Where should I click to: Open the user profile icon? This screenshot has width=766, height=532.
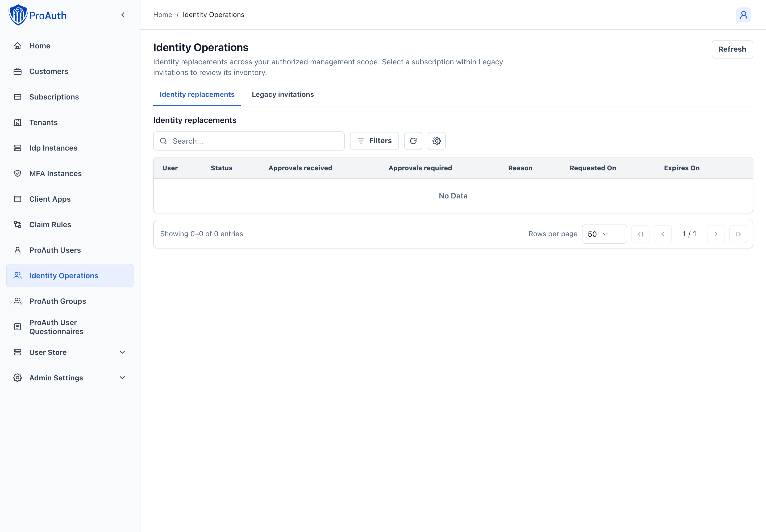click(743, 15)
